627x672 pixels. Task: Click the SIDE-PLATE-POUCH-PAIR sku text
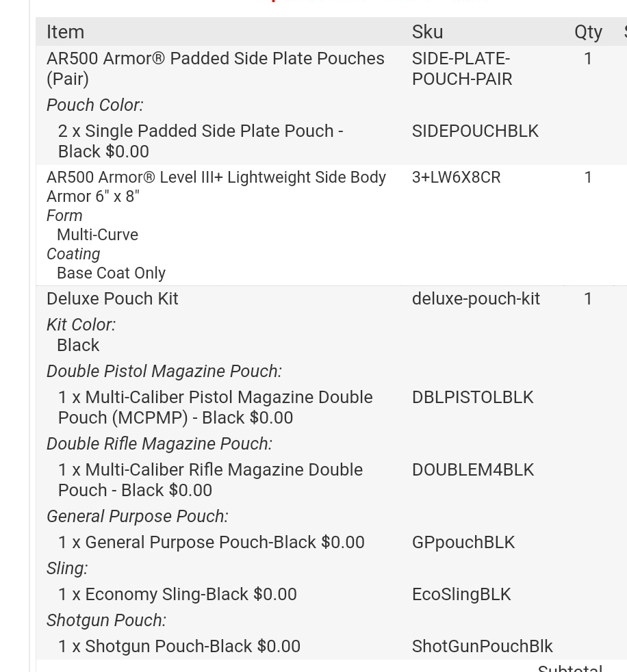point(461,68)
